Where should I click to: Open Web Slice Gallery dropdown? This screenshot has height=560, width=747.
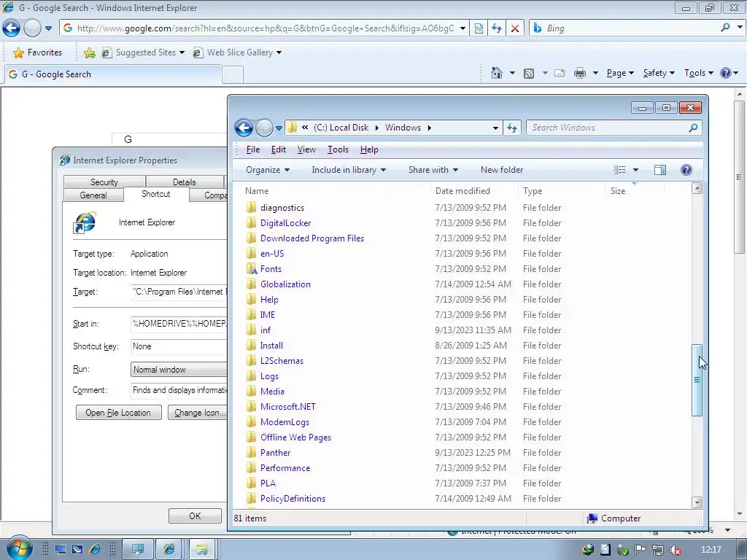point(279,52)
